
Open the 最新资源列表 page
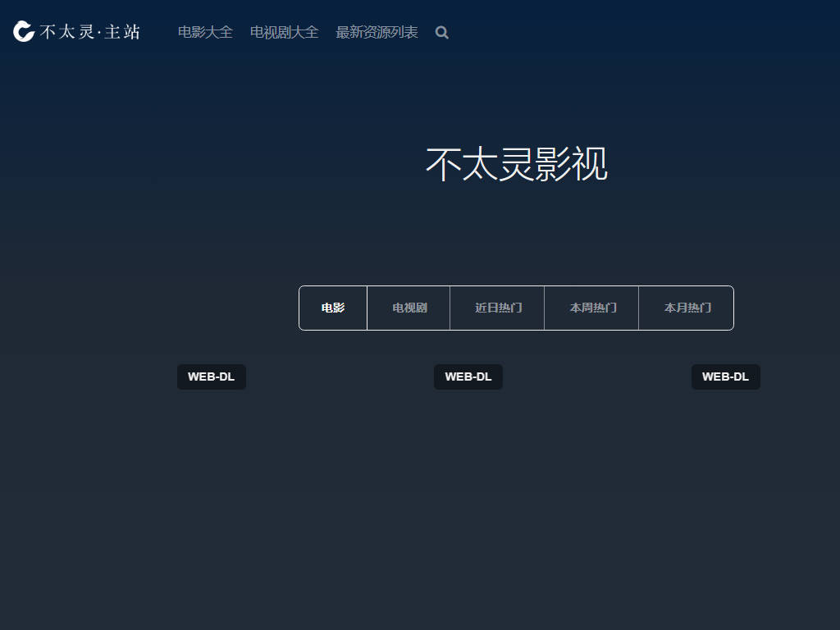[x=376, y=33]
